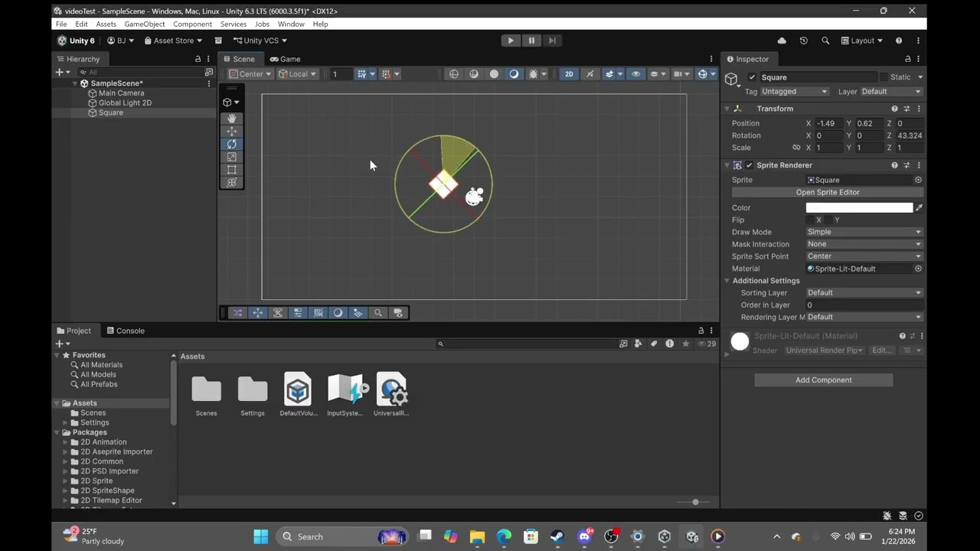The width and height of the screenshot is (980, 551).
Task: Check the Flip Y checkbox
Action: click(828, 220)
